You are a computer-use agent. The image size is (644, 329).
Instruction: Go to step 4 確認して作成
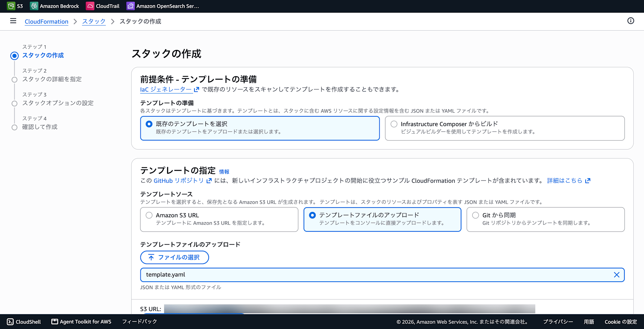40,127
